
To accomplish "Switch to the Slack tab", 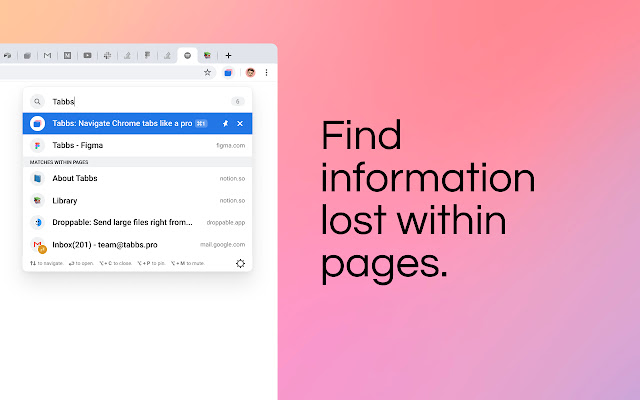I will [107, 56].
